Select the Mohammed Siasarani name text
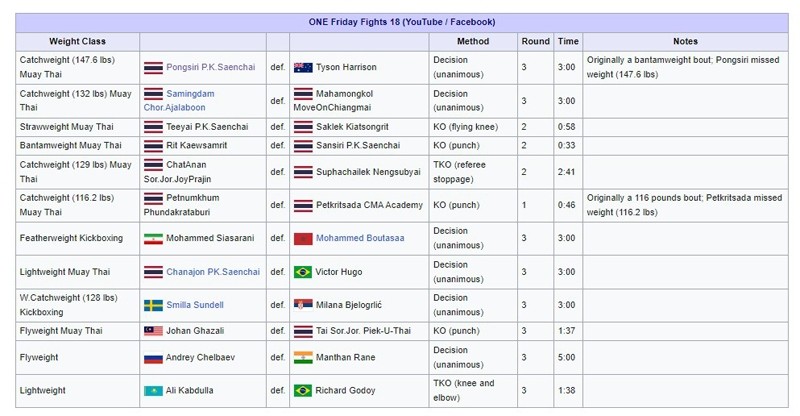Viewport: 800px width, 416px height. pos(210,238)
